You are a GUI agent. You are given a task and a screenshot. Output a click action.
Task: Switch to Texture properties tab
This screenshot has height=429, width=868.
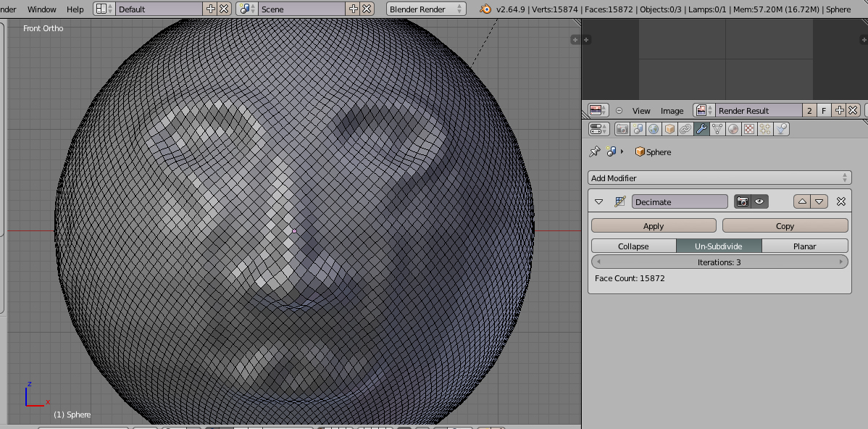[x=749, y=129]
